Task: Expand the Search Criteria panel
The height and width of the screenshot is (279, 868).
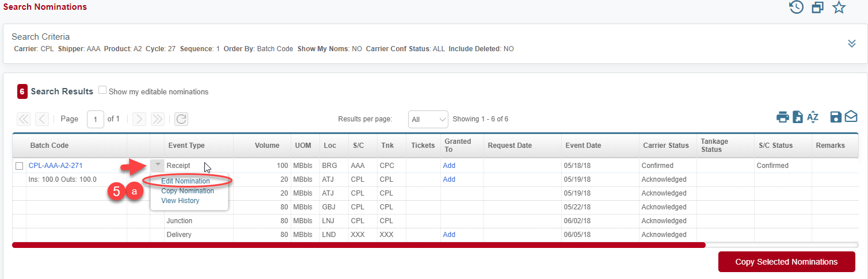Action: [x=852, y=44]
